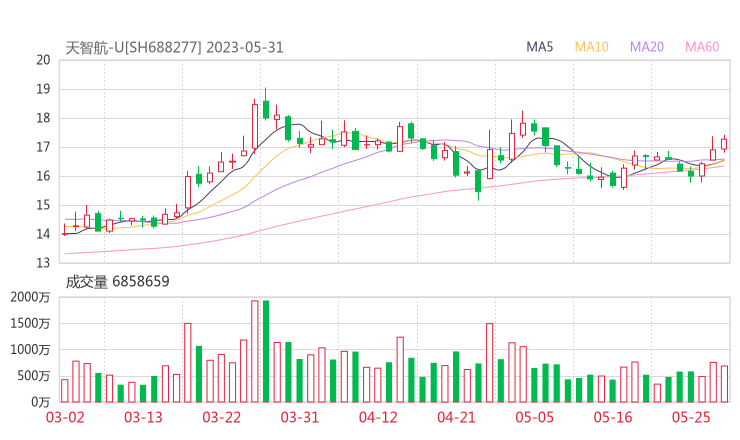
Task: Click the 03-31 date label
Action: pyautogui.click(x=300, y=417)
